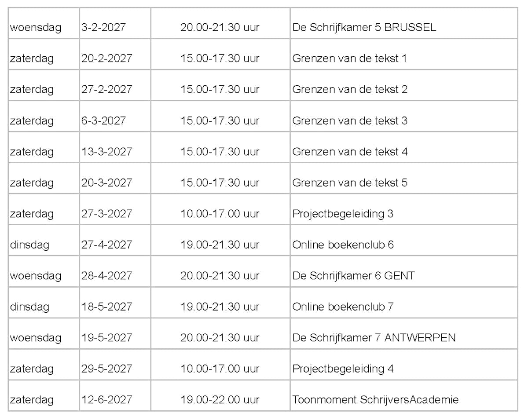528x420 pixels.
Task: Click the 'De Schrijfkamer 5 BRUSSEL' cell
Action: pos(364,27)
